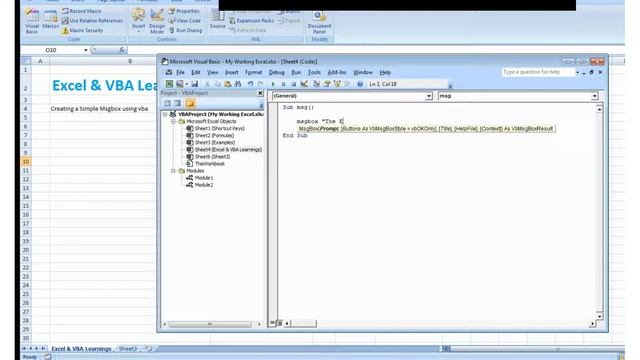The height and width of the screenshot is (360, 640).
Task: Click Run Dialog in Controls group
Action: (x=185, y=30)
